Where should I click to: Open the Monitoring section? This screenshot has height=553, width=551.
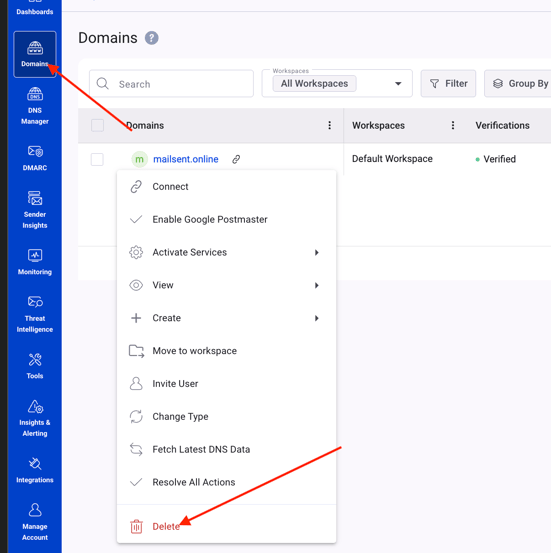35,262
